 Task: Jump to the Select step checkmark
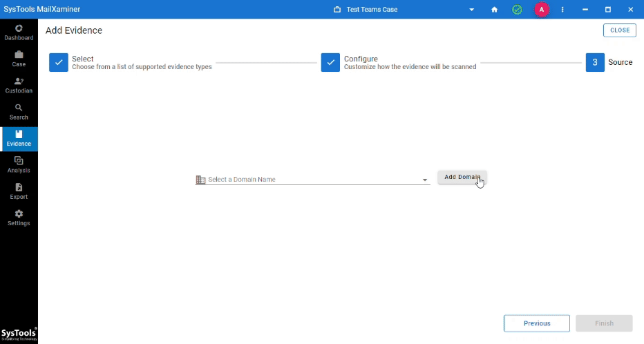click(59, 62)
